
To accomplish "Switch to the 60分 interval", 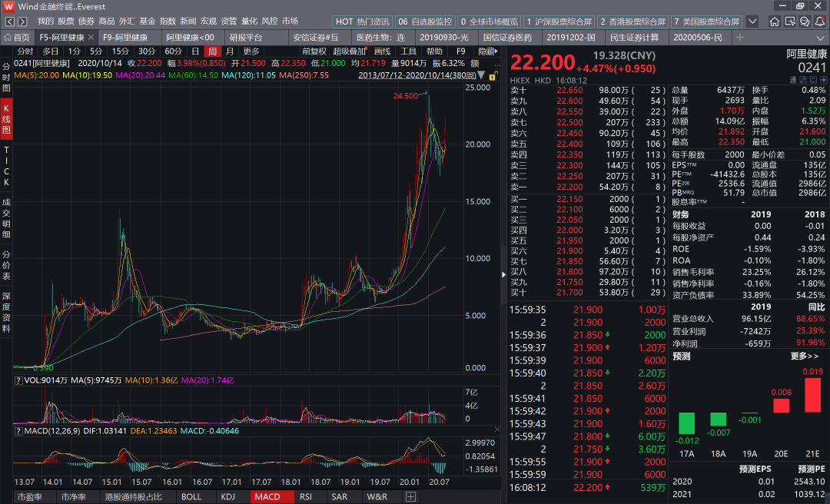I will 173,51.
